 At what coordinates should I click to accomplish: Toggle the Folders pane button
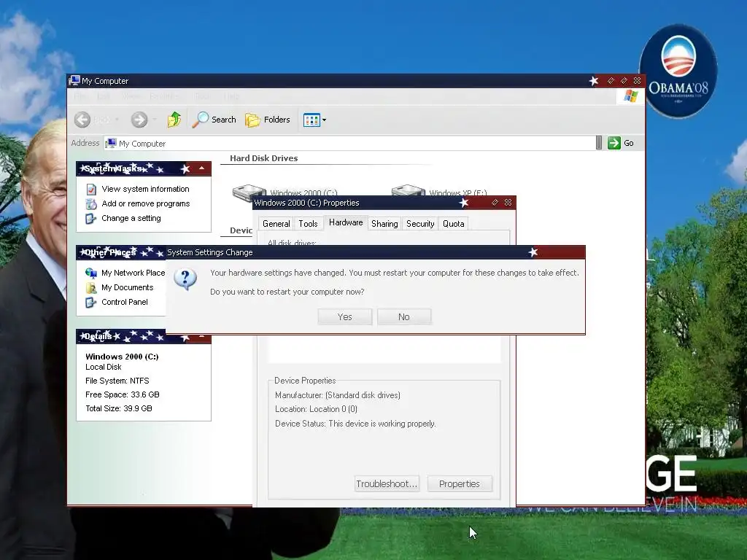pos(268,120)
